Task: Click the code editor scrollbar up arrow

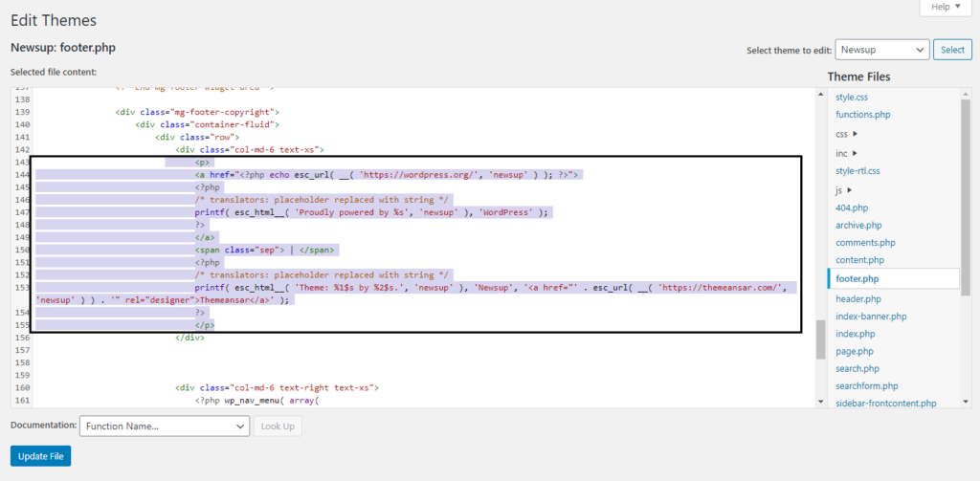Action: click(x=820, y=94)
